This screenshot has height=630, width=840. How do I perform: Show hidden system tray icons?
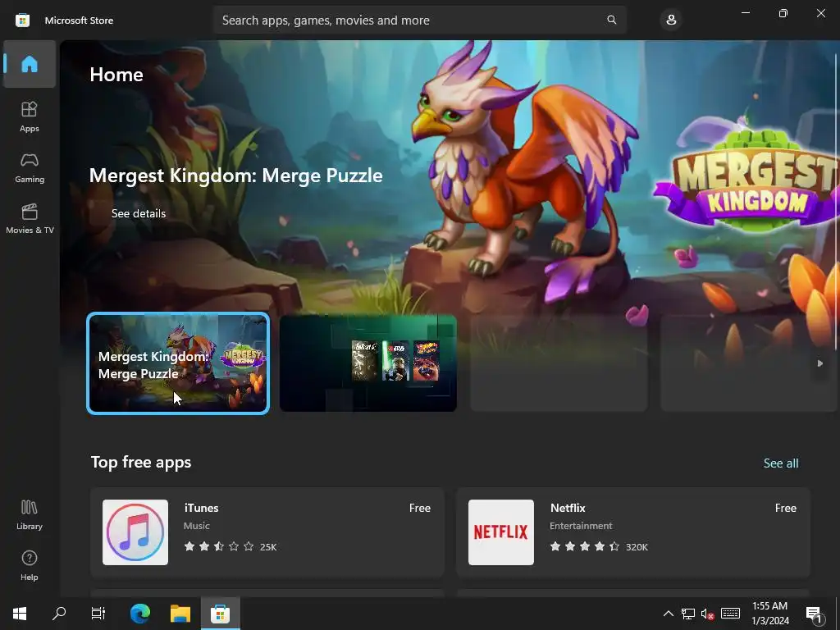[668, 614]
